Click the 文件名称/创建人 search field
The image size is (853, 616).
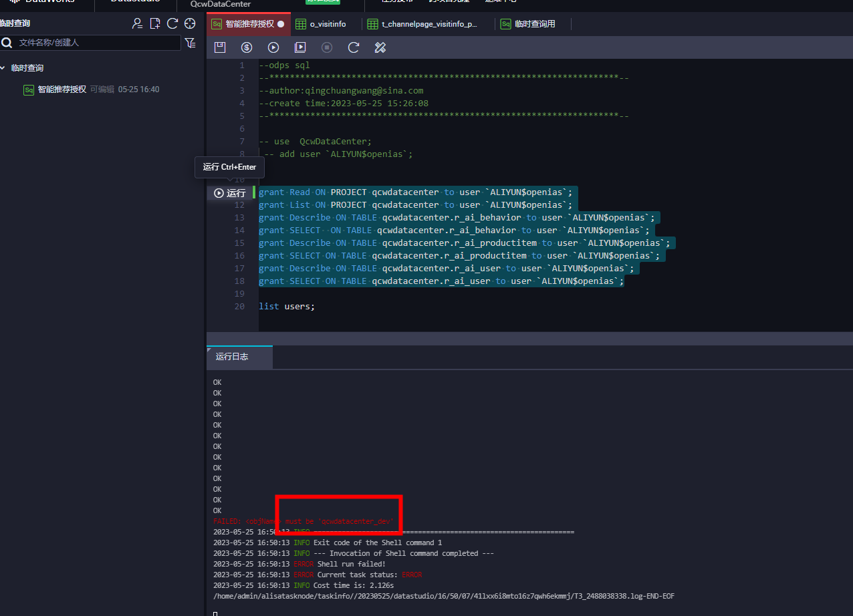pos(98,43)
